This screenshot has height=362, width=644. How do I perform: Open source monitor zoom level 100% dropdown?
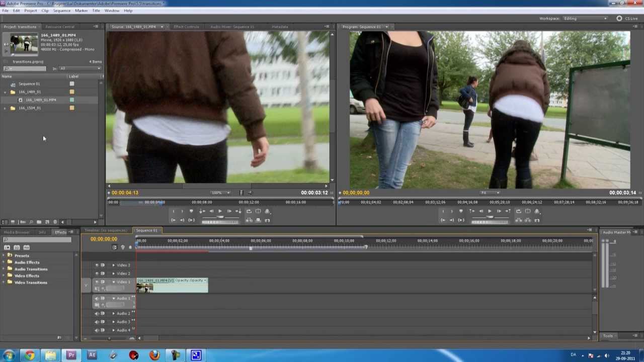(x=220, y=193)
